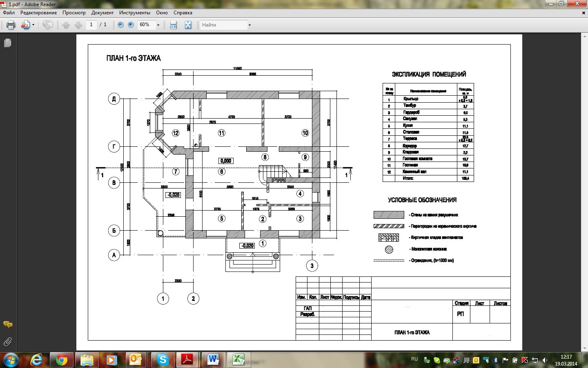Open the Comments panel icon
The image size is (588, 368).
(7, 325)
